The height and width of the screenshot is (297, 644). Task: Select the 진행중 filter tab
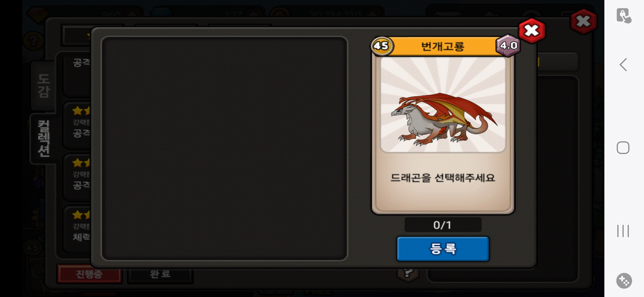pyautogui.click(x=89, y=274)
